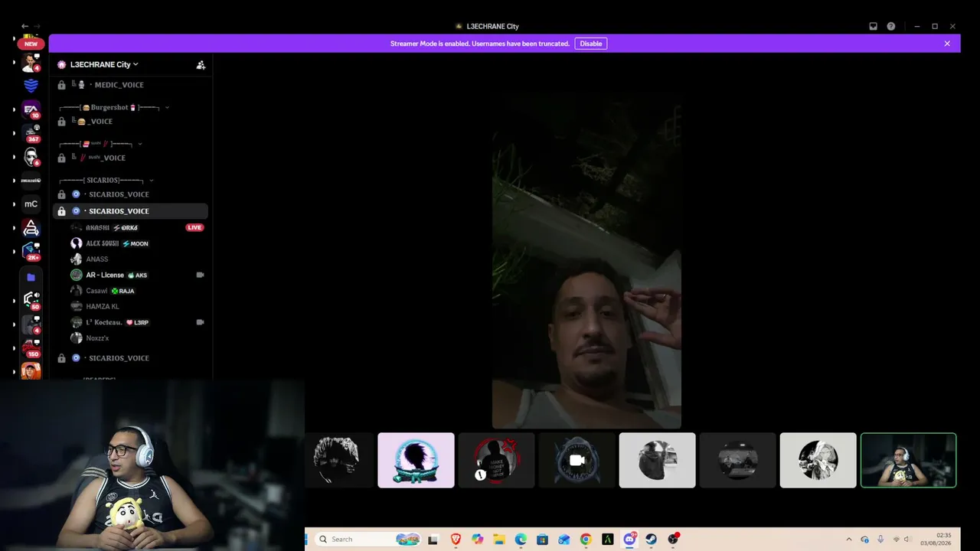Go back with the navigation arrow

(x=24, y=26)
